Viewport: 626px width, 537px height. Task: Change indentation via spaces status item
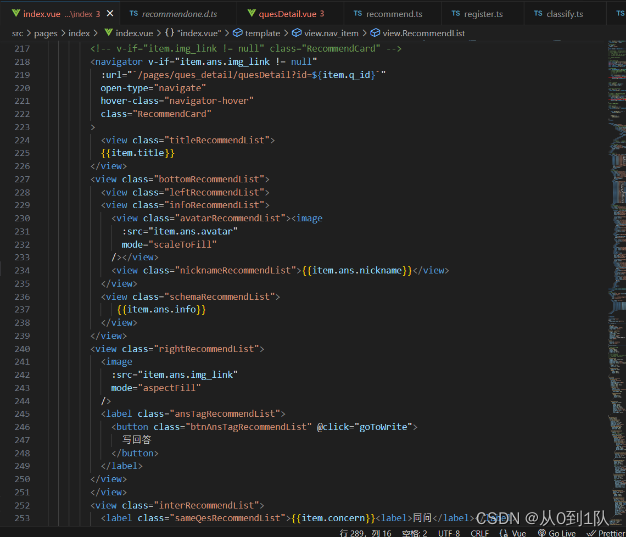(415, 533)
